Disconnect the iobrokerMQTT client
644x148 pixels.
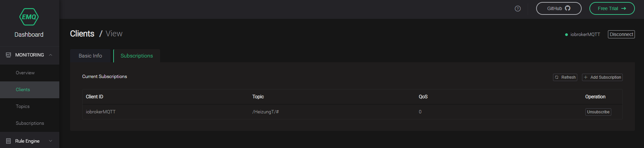coord(621,34)
